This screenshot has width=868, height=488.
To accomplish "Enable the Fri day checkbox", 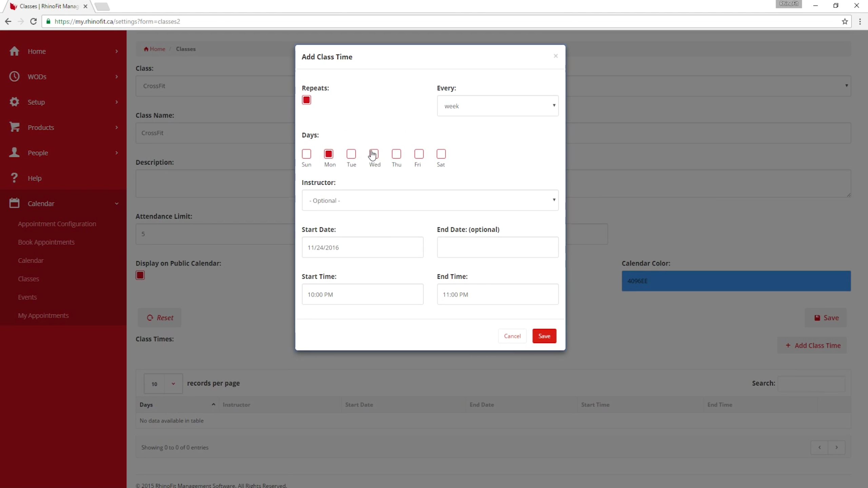I will click(419, 154).
